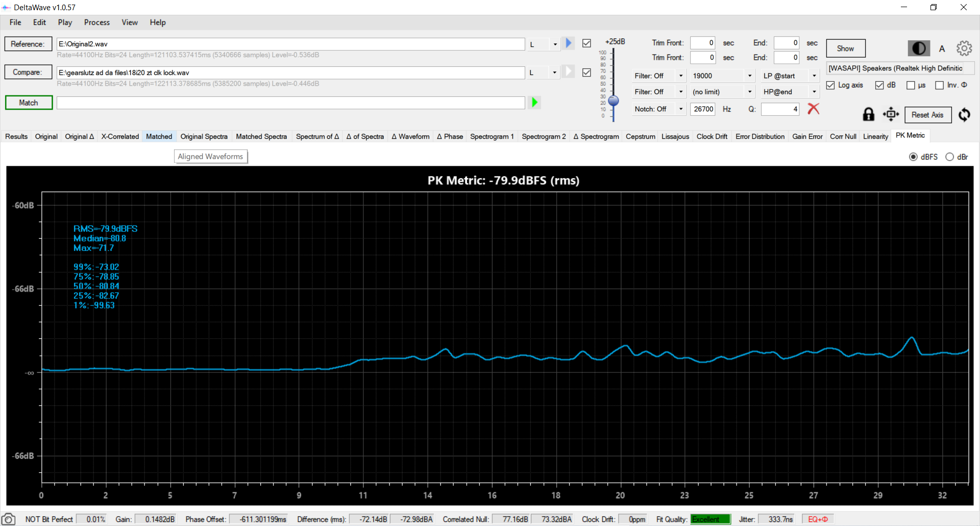
Task: Open the Play menu
Action: pos(65,22)
